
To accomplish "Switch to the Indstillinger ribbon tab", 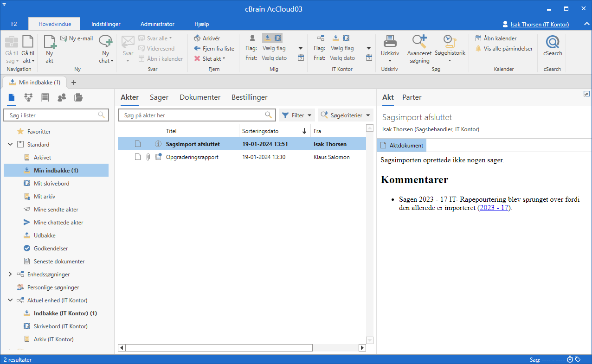I will pos(106,24).
